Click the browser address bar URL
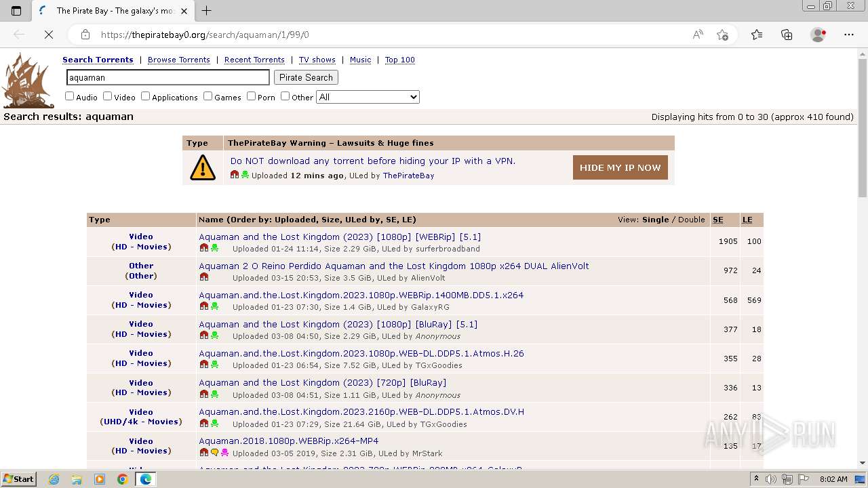The width and height of the screenshot is (868, 488). pos(205,35)
